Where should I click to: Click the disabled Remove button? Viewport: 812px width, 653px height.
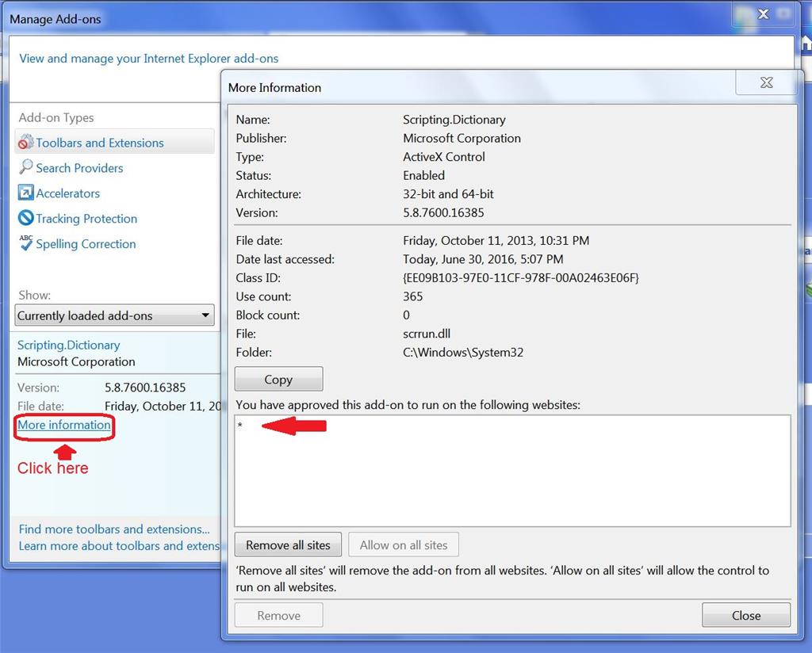tap(278, 615)
